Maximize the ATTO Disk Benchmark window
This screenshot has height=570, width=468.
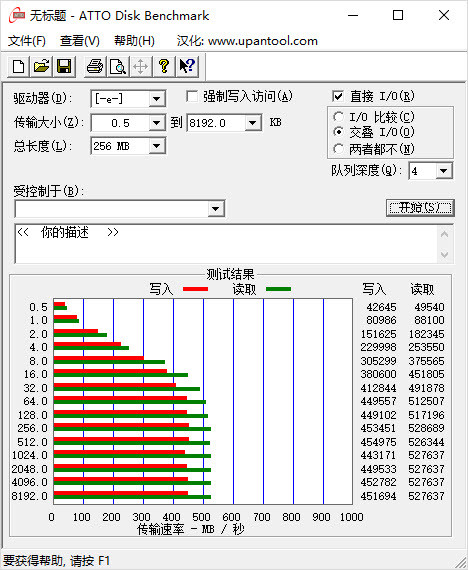tap(398, 15)
